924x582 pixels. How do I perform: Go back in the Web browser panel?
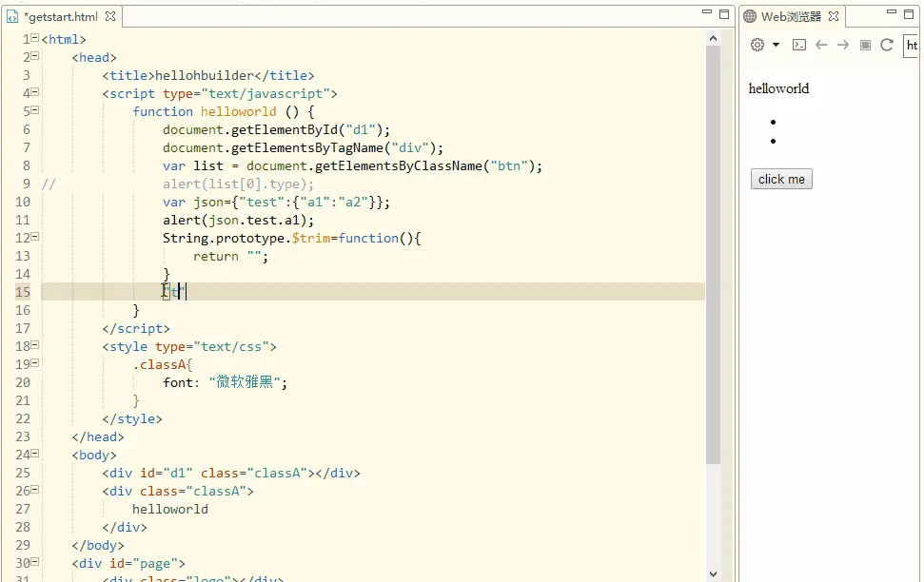click(x=821, y=45)
